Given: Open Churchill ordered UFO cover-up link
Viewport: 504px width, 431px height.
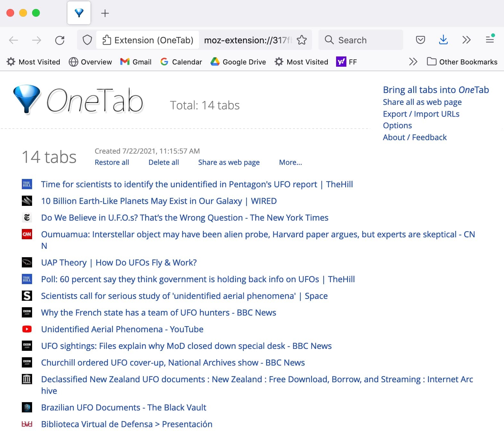Looking at the screenshot, I should coord(173,363).
